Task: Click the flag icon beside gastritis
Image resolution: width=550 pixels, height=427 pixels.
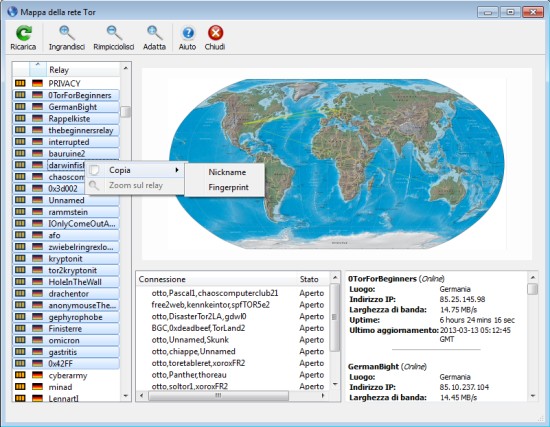Action: [x=37, y=352]
